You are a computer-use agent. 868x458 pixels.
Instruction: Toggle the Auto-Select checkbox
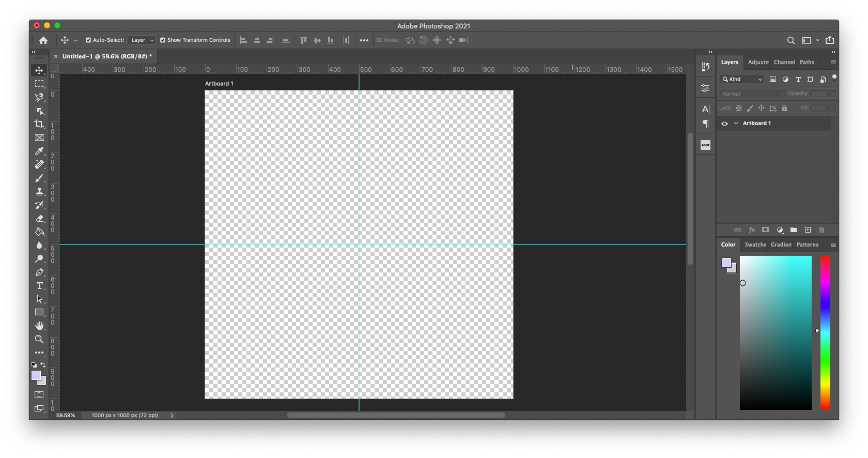point(88,40)
